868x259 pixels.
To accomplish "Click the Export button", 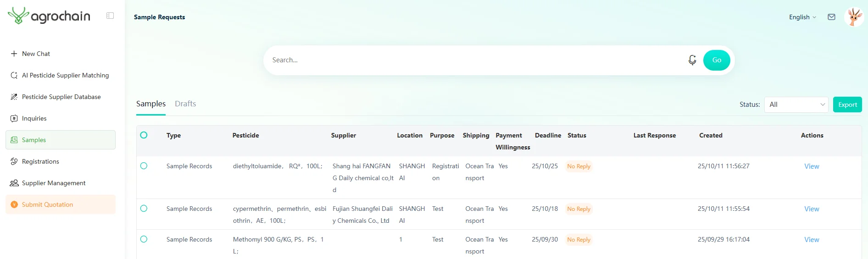I will point(847,105).
